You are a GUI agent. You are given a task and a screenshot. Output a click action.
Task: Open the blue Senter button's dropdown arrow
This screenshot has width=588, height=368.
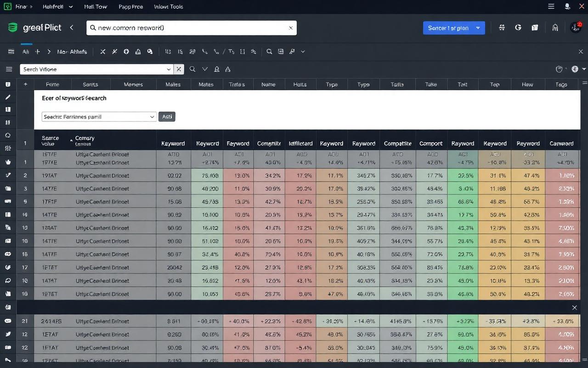pos(478,28)
